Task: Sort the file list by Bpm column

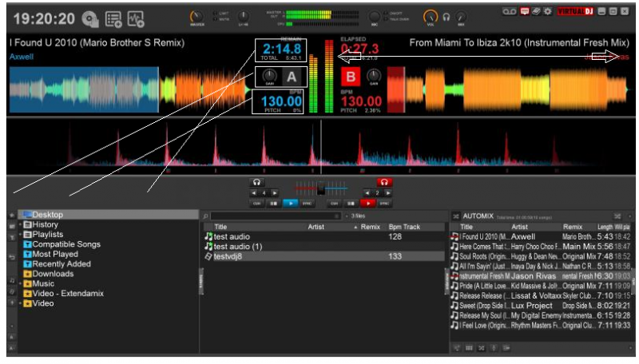Action: [395, 227]
